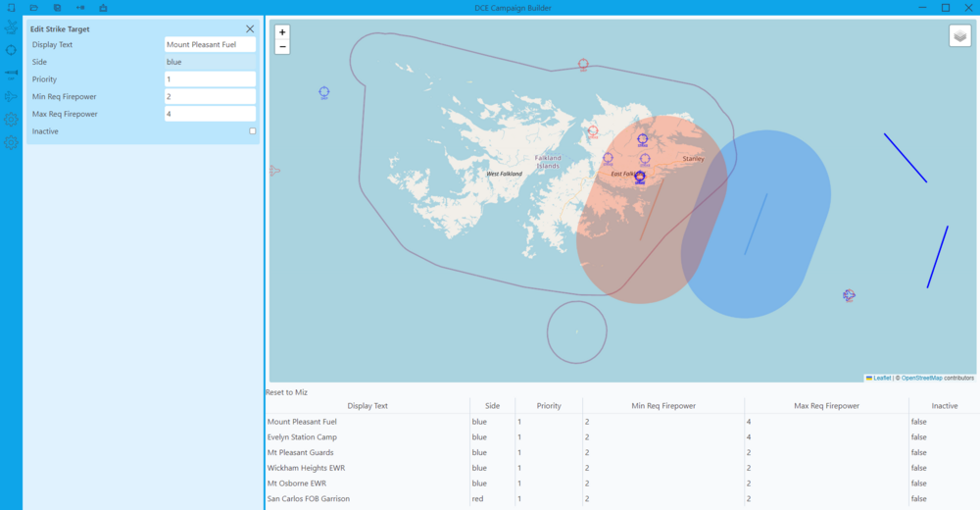Maximize the DCE Campaign Builder window
The image size is (980, 510).
coord(946,8)
